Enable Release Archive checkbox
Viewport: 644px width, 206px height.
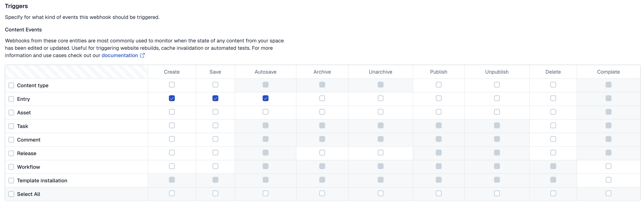coord(322,153)
